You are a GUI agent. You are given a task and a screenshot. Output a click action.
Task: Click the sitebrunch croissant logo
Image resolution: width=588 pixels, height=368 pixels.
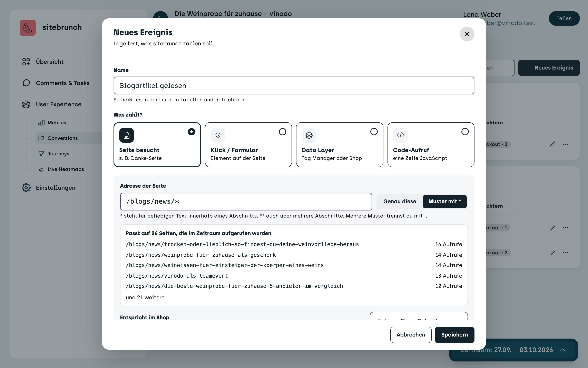coord(28,28)
